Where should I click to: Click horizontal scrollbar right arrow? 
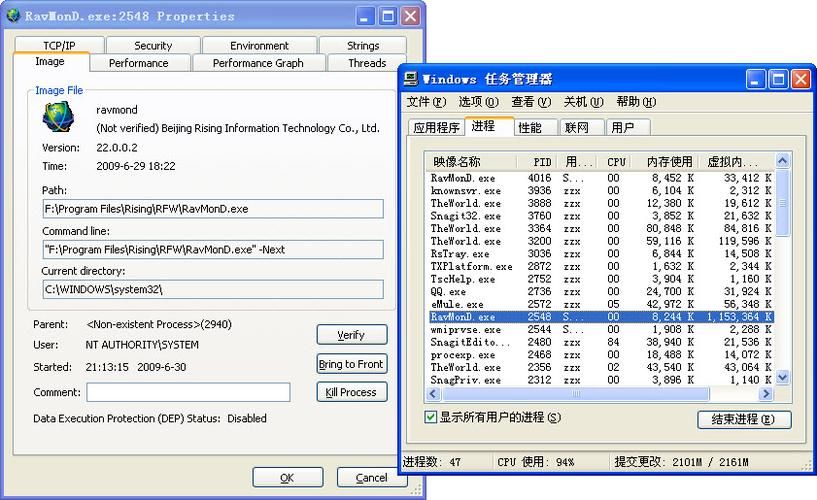point(765,394)
